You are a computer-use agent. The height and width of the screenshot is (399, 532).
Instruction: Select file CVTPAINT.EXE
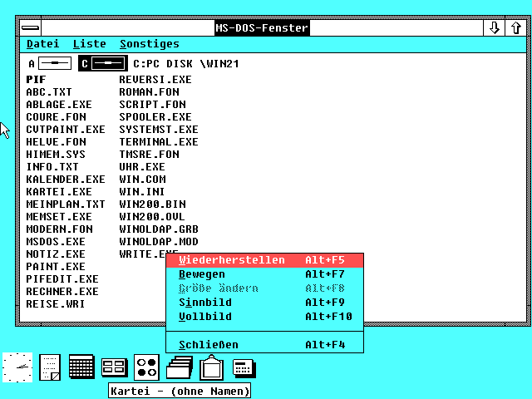point(66,130)
